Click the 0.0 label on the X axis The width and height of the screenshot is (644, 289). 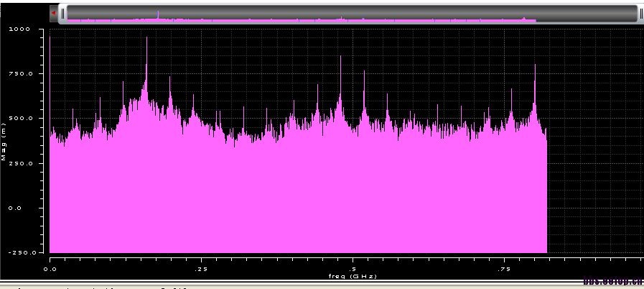tap(50, 269)
